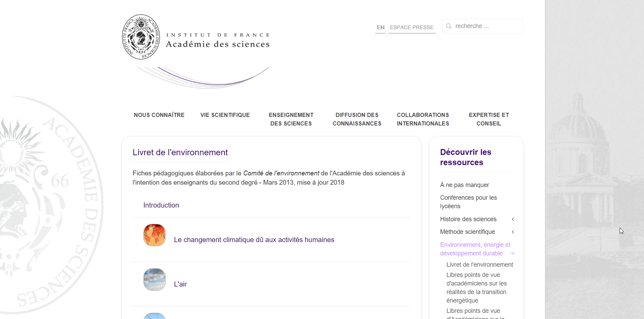Open the climate change world map thumbnail
The height and width of the screenshot is (319, 644).
click(x=154, y=235)
